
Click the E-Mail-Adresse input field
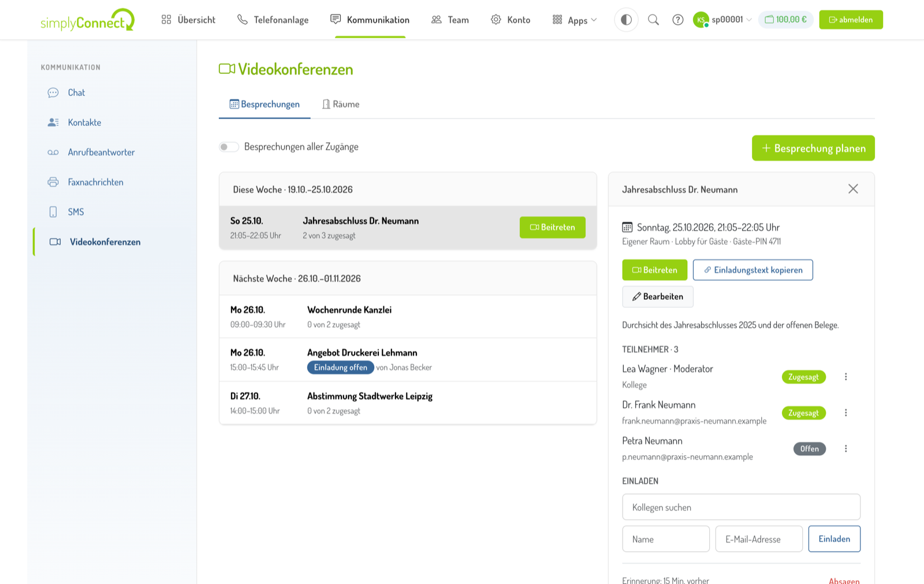coord(759,539)
